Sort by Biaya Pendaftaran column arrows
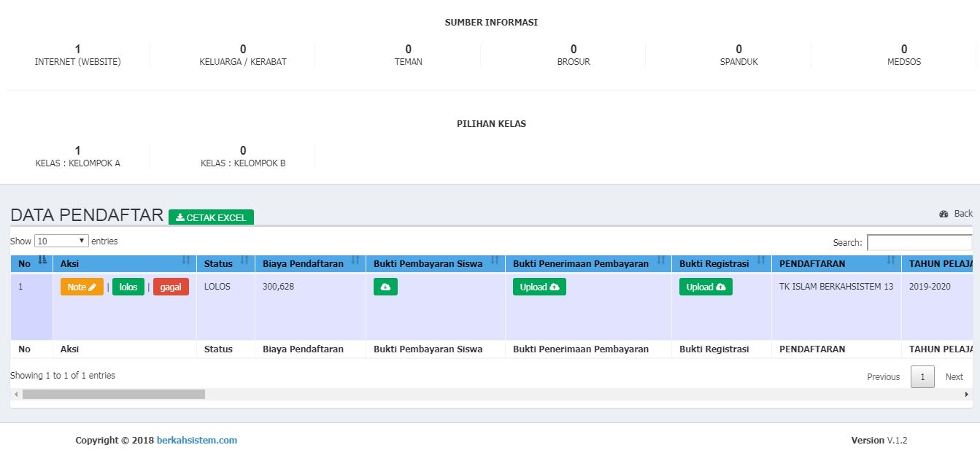 [x=355, y=261]
